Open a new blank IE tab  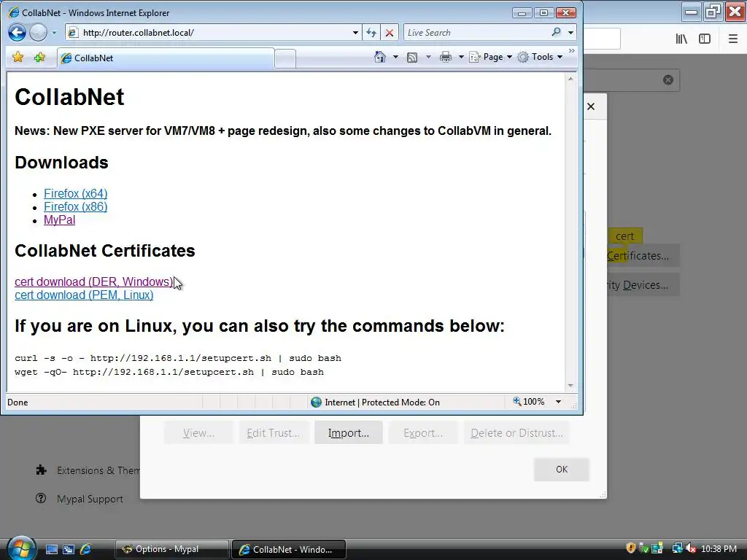(x=285, y=59)
